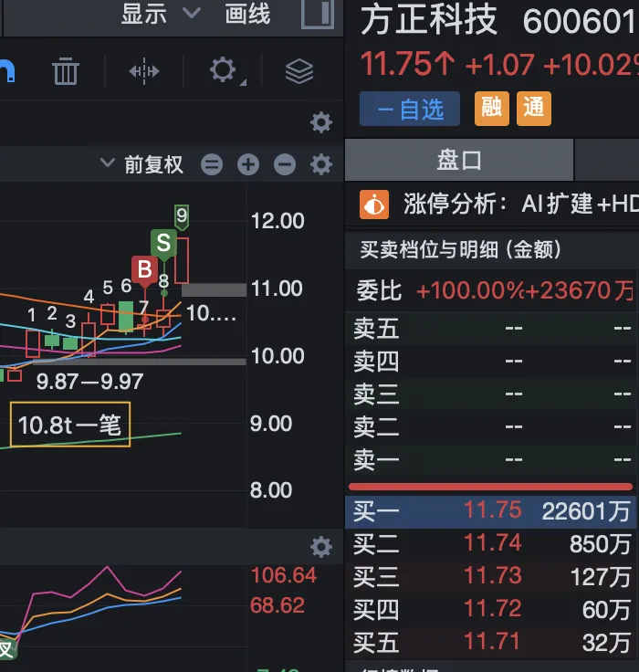Click the 方正科技 stock name

(429, 20)
